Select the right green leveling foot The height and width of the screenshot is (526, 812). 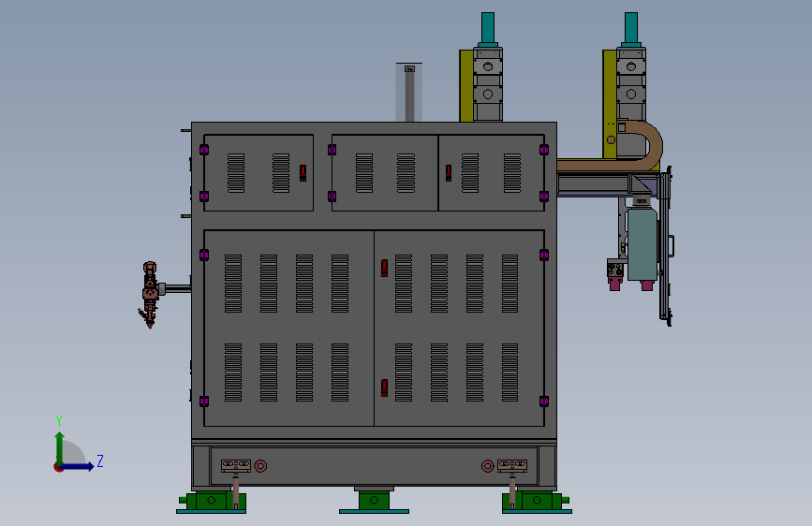[x=537, y=503]
